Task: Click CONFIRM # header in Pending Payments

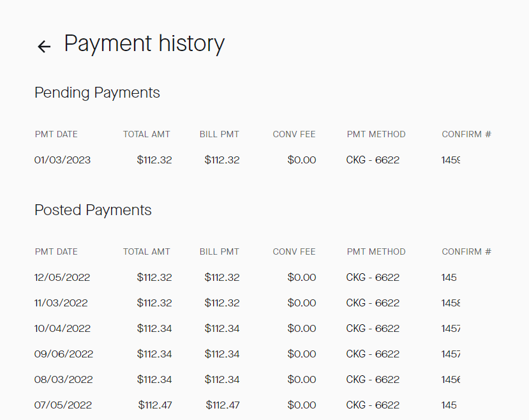Action: pyautogui.click(x=466, y=134)
